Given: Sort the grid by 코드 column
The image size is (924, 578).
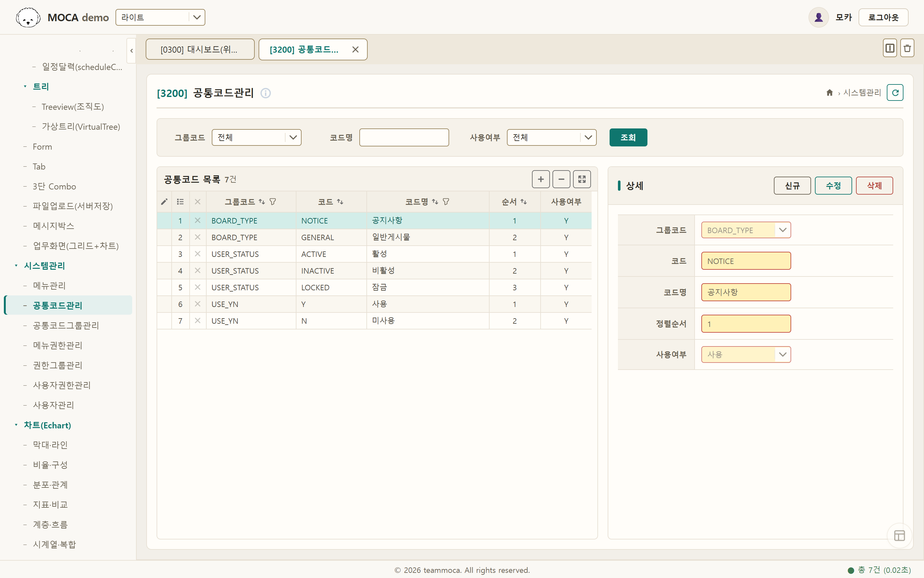Looking at the screenshot, I should click(x=340, y=201).
